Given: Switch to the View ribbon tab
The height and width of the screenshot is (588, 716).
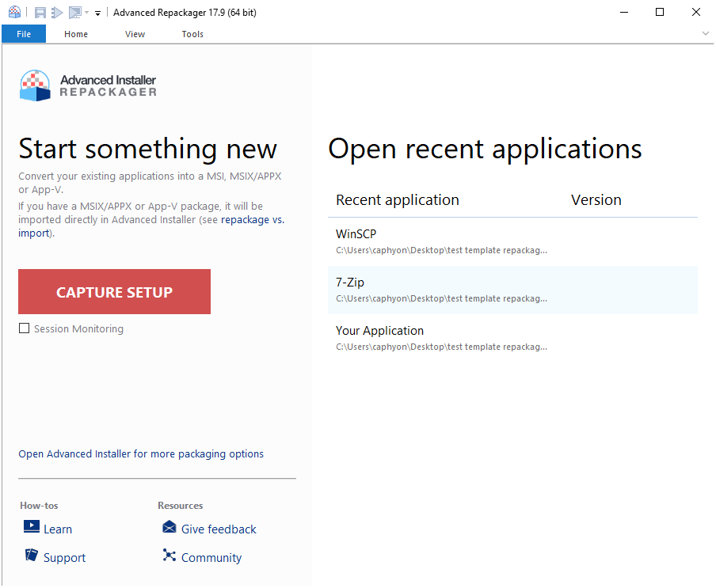Looking at the screenshot, I should click(x=135, y=34).
